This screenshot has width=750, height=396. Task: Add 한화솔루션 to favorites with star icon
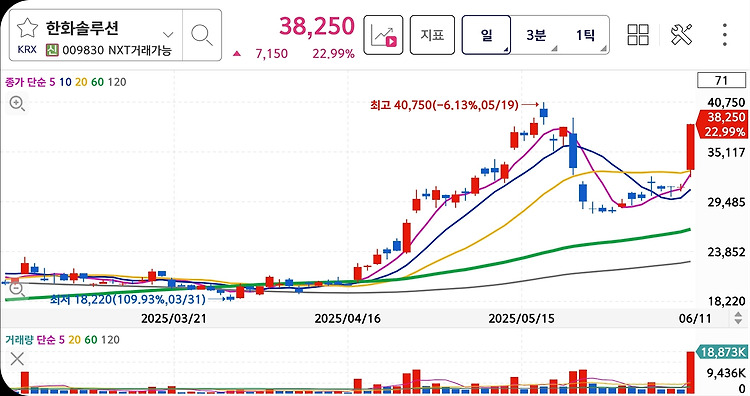tap(27, 28)
